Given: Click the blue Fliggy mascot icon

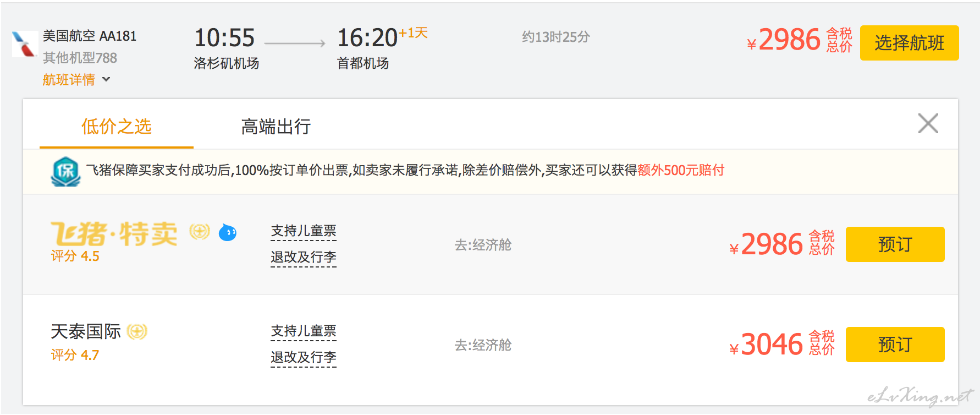Looking at the screenshot, I should click(x=228, y=232).
